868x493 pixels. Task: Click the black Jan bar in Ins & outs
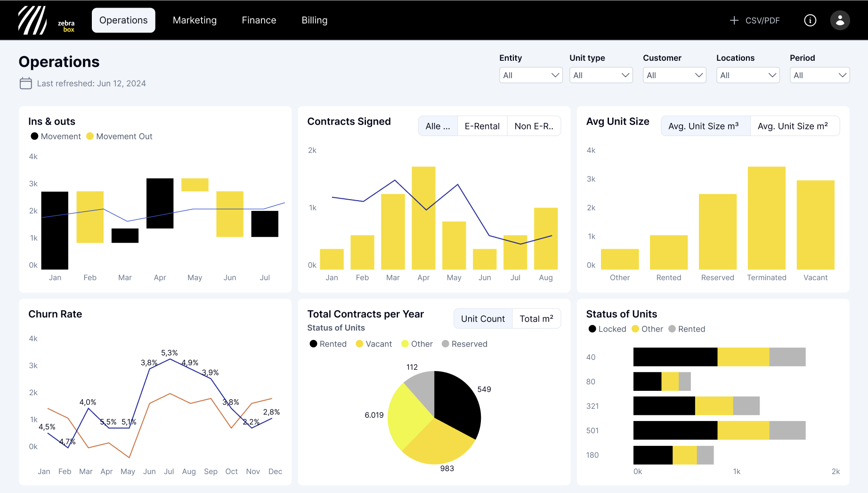[55, 230]
